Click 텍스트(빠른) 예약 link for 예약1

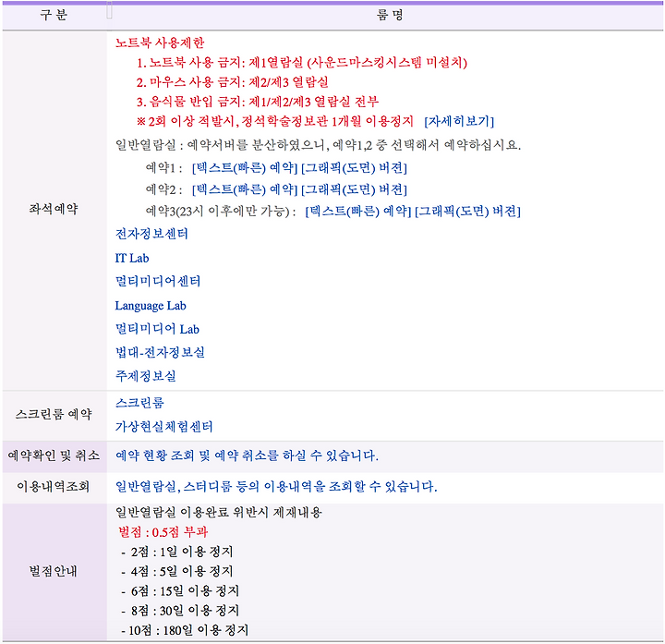pos(245,168)
